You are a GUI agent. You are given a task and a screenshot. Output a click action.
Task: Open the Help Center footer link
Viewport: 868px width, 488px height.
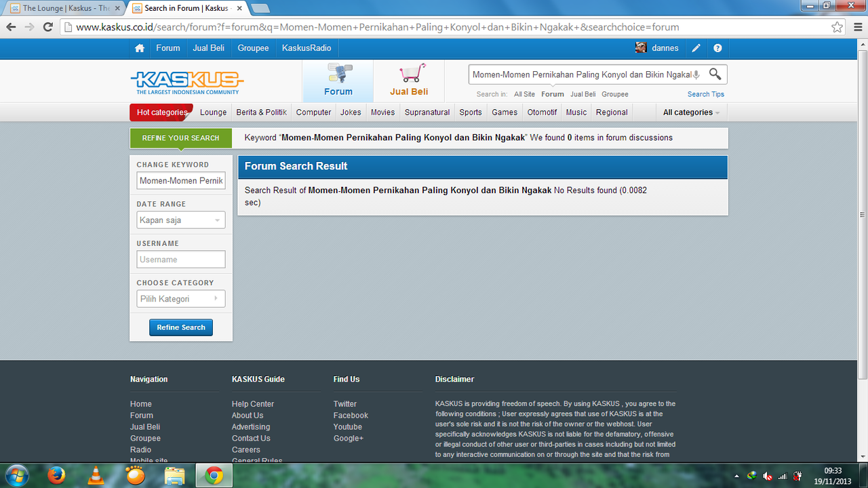coord(253,404)
